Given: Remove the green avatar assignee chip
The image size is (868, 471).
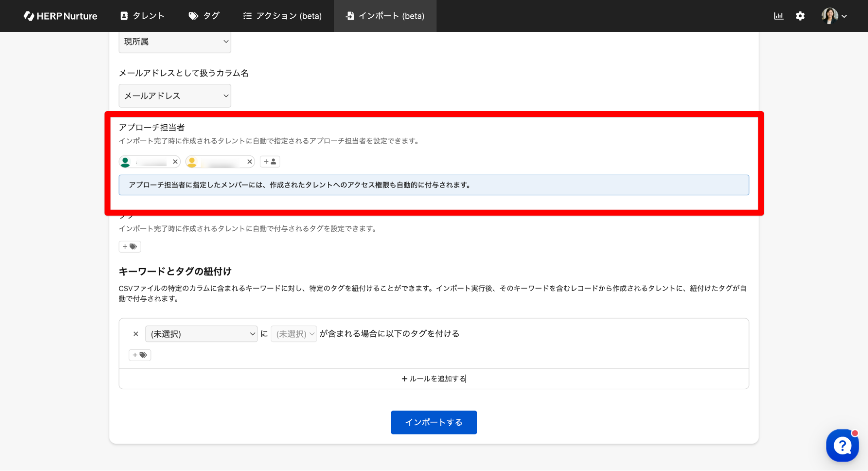Looking at the screenshot, I should 175,162.
